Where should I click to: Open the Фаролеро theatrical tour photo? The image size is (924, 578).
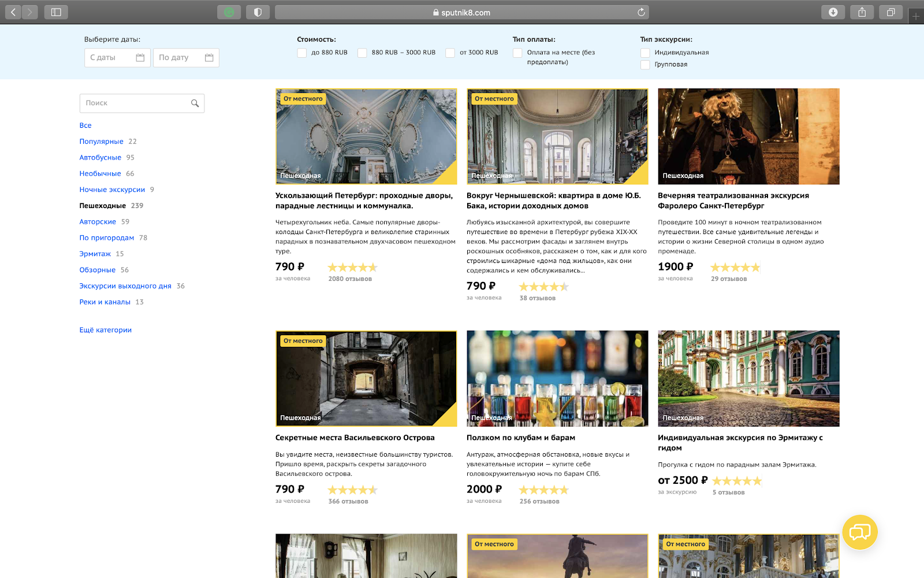(748, 136)
